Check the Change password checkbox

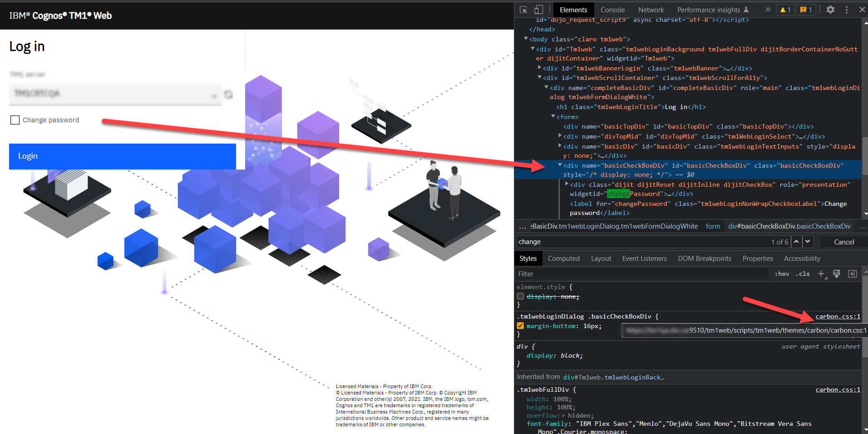click(x=15, y=120)
